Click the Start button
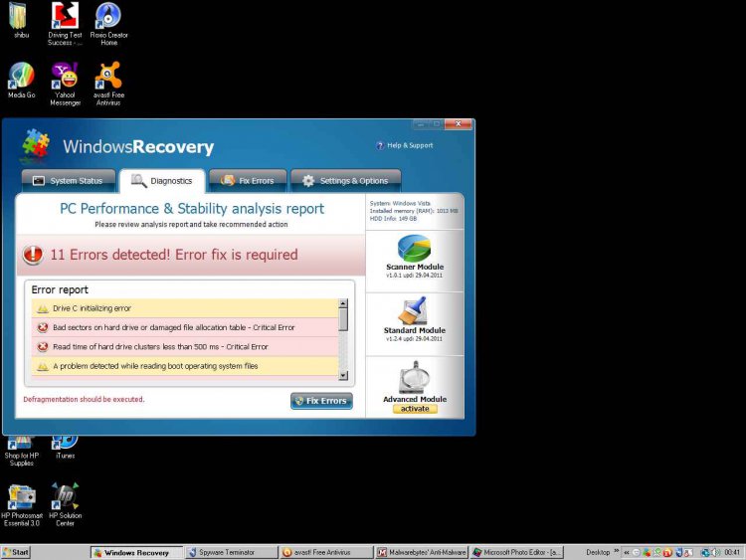 click(16, 552)
